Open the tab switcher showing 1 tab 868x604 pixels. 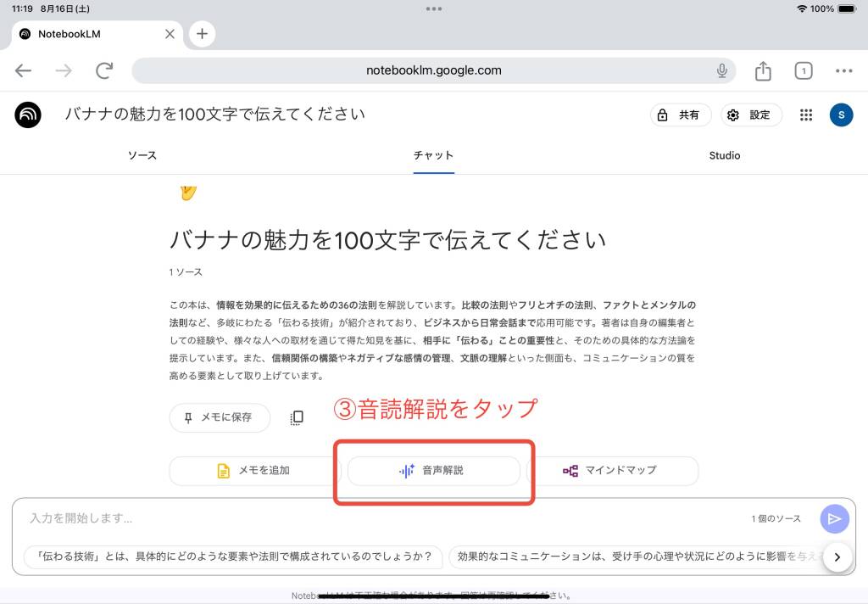click(x=804, y=71)
